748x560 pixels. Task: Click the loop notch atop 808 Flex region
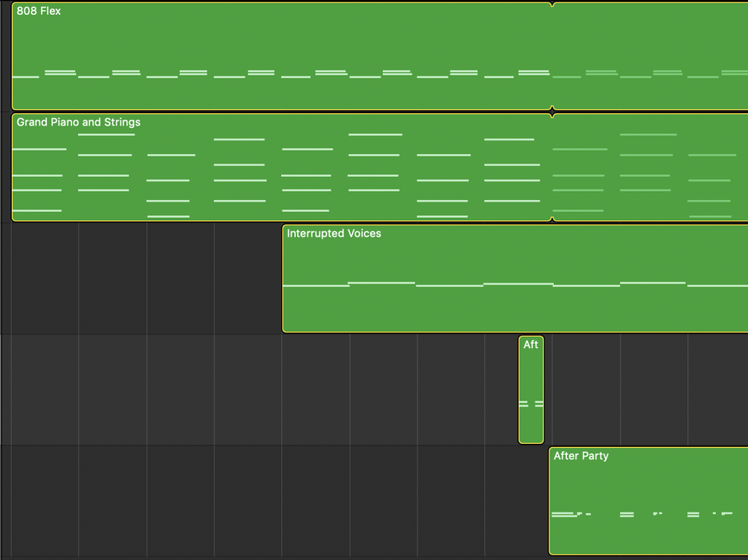click(x=552, y=5)
